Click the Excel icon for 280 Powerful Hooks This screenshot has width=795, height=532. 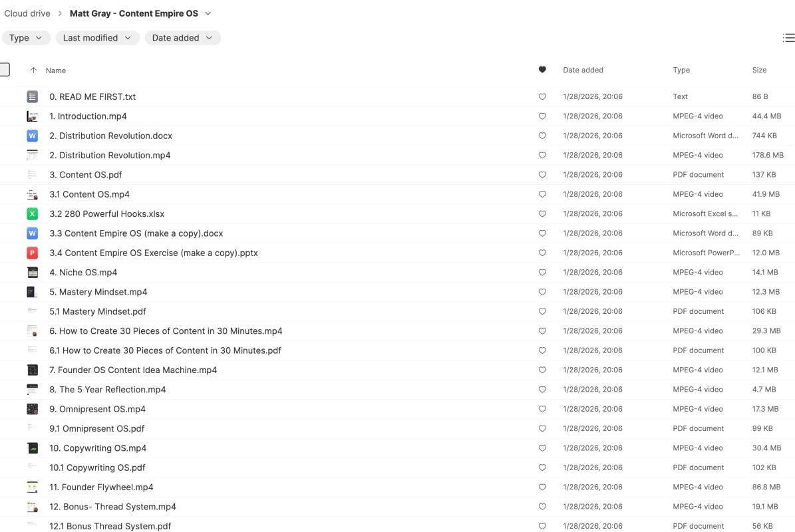point(32,214)
